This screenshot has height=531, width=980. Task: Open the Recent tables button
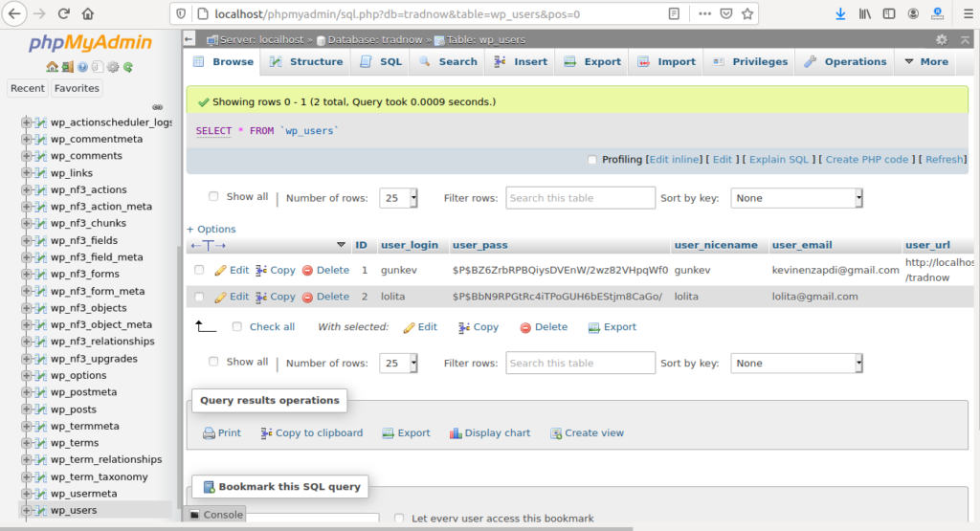[28, 88]
